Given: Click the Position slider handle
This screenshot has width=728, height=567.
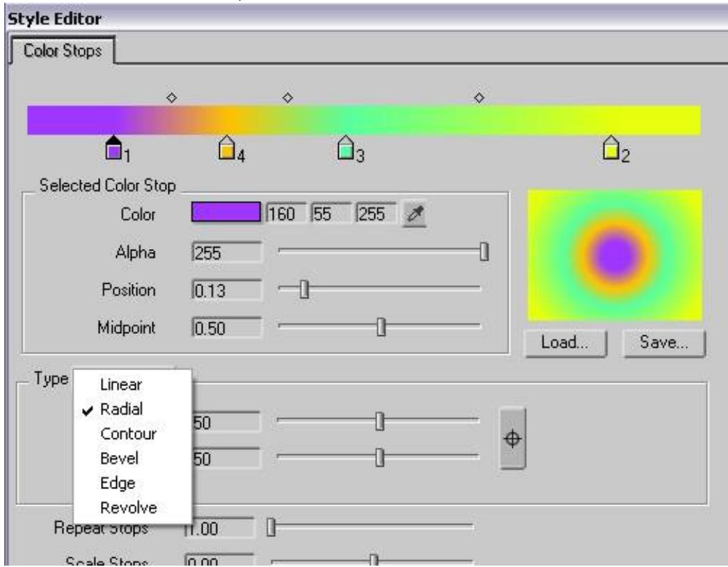Looking at the screenshot, I should point(304,289).
